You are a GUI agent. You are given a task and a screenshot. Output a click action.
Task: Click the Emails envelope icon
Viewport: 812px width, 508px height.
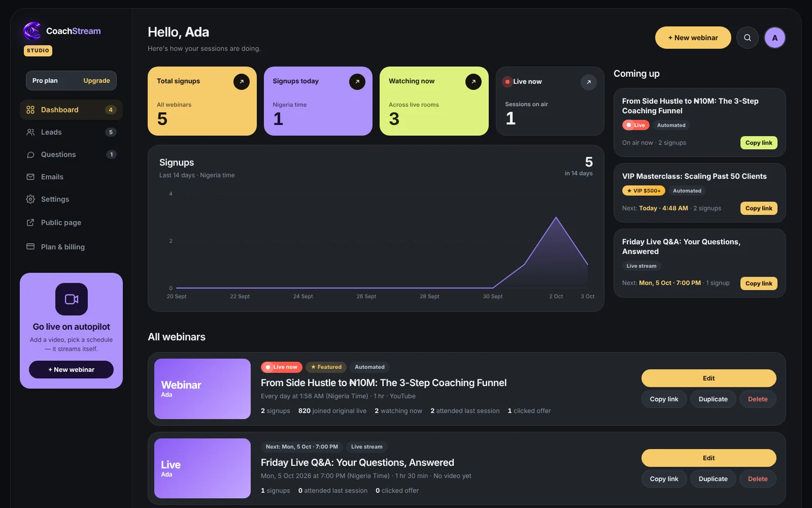point(30,177)
